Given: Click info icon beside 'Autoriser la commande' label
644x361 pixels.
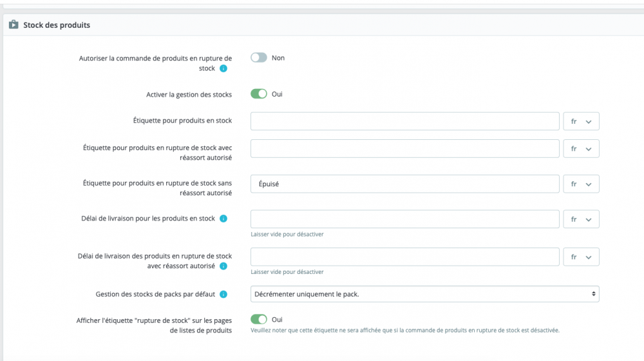Looking at the screenshot, I should tap(223, 68).
